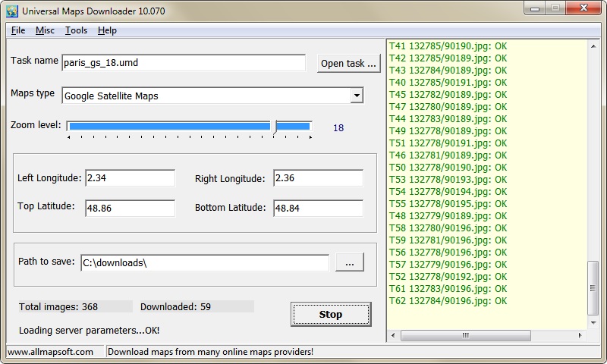Click the Bottom Latitude input field

tap(318, 208)
